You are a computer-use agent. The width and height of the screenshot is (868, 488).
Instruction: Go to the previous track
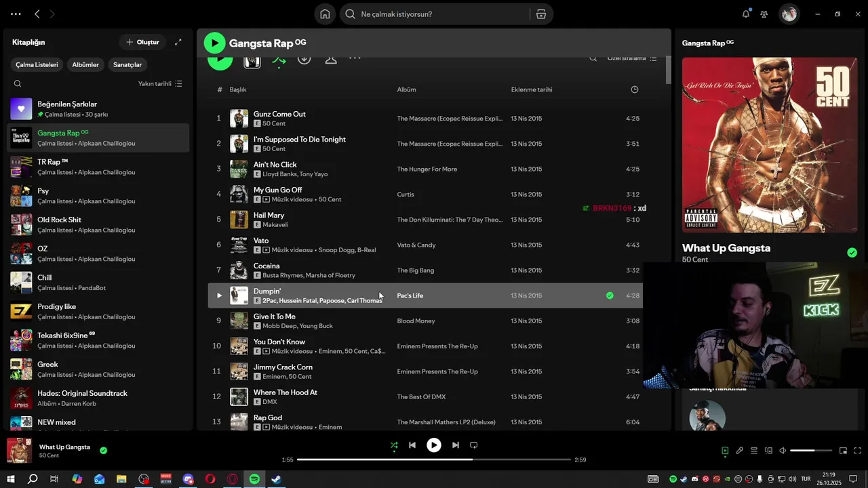point(412,445)
